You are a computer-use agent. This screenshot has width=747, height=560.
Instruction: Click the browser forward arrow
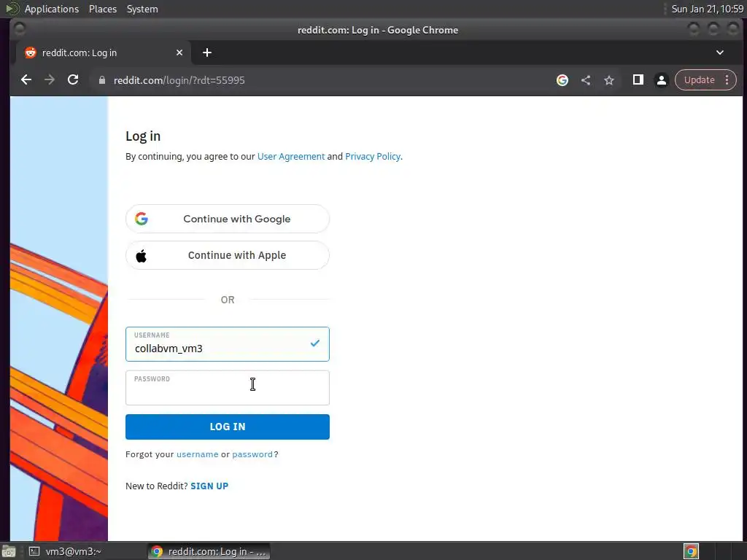coord(50,80)
